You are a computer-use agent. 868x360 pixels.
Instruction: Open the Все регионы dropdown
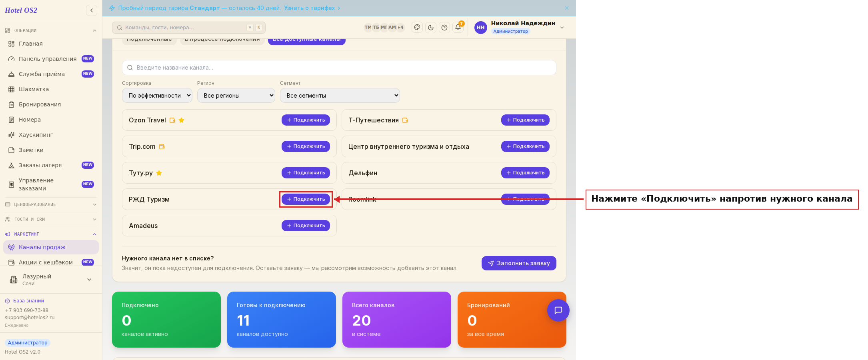[x=236, y=95]
